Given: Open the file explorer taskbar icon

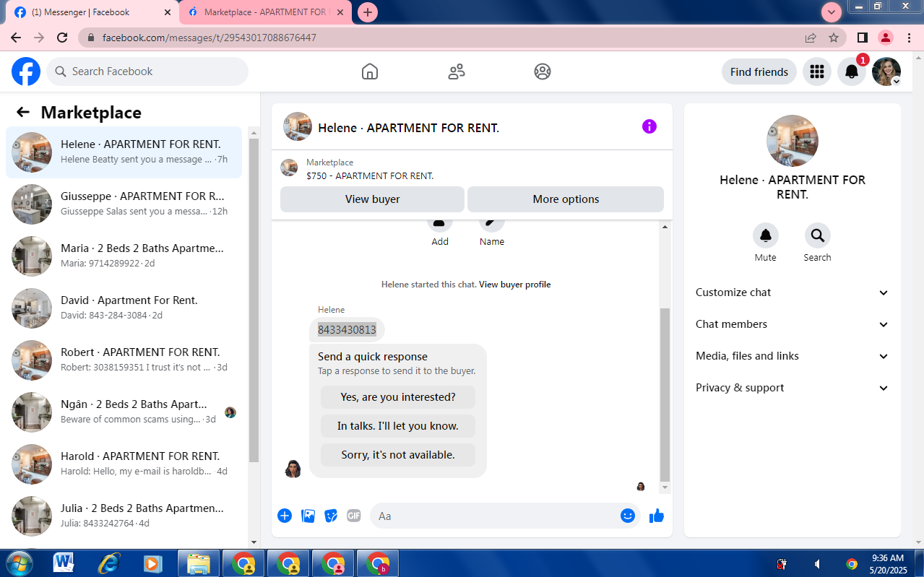Looking at the screenshot, I should coord(198,563).
